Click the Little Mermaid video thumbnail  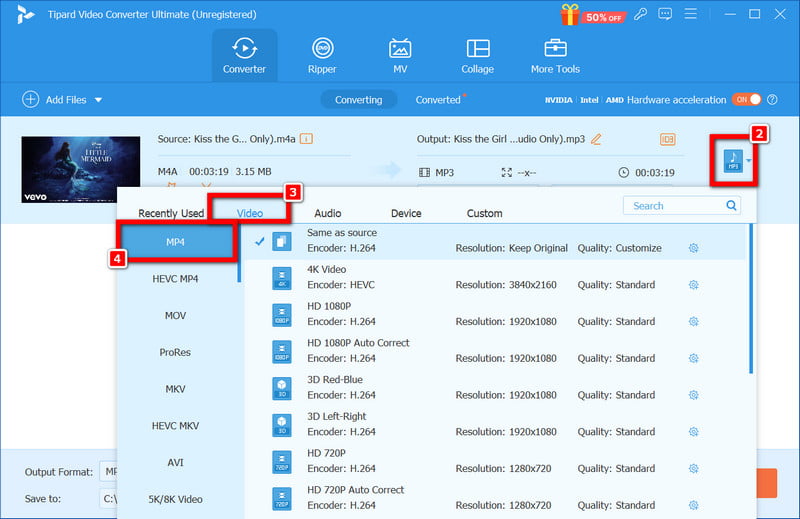point(81,169)
